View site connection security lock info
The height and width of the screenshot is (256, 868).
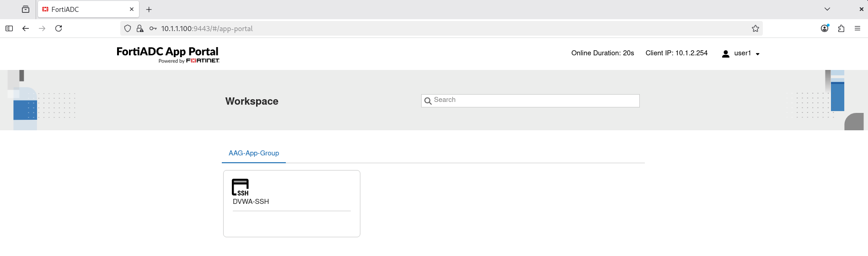pos(140,28)
